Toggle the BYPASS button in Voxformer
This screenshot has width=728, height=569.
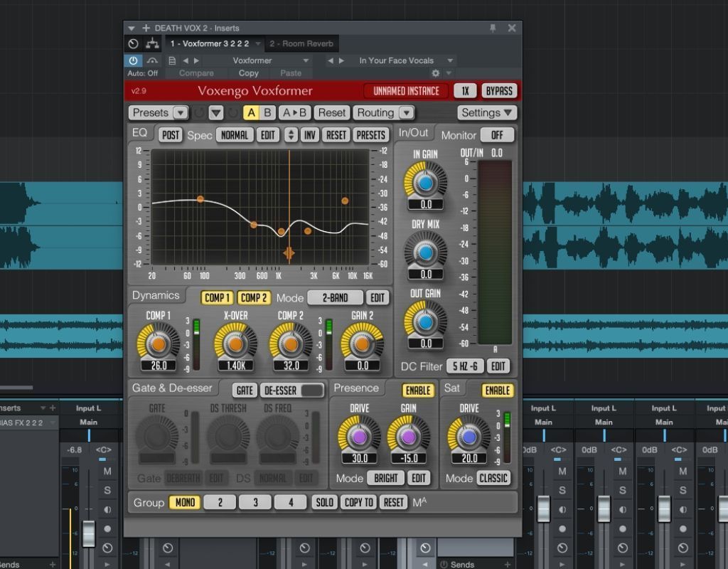point(499,90)
